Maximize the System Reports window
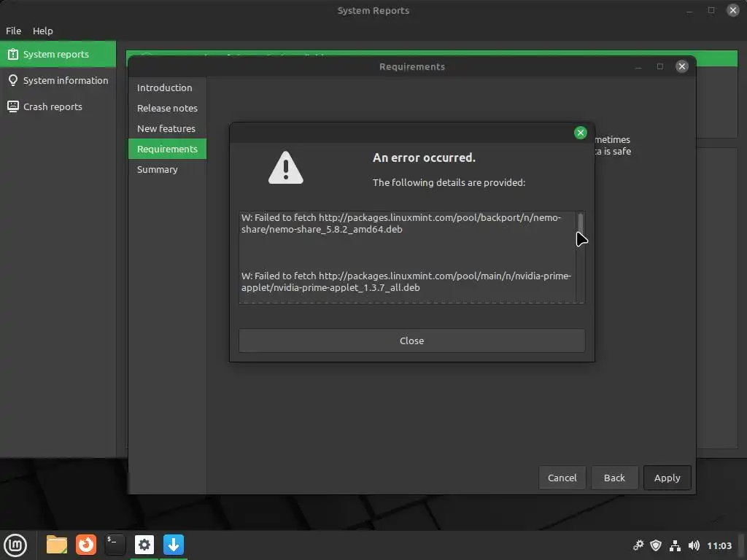 711,10
